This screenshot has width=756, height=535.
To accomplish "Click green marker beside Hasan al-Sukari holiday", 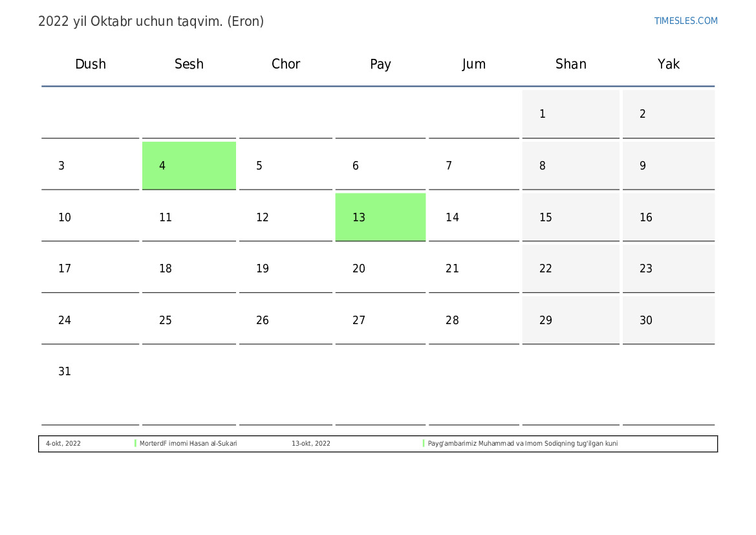I will point(135,444).
